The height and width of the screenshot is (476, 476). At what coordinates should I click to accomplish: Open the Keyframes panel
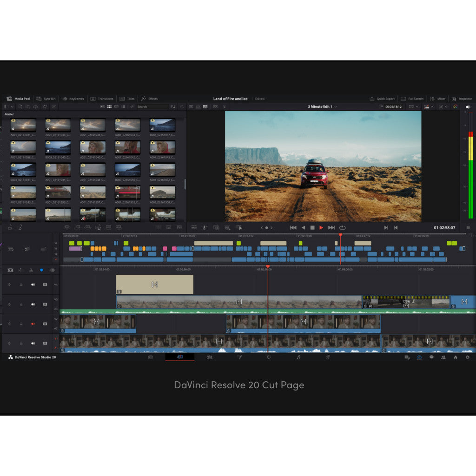pos(73,99)
